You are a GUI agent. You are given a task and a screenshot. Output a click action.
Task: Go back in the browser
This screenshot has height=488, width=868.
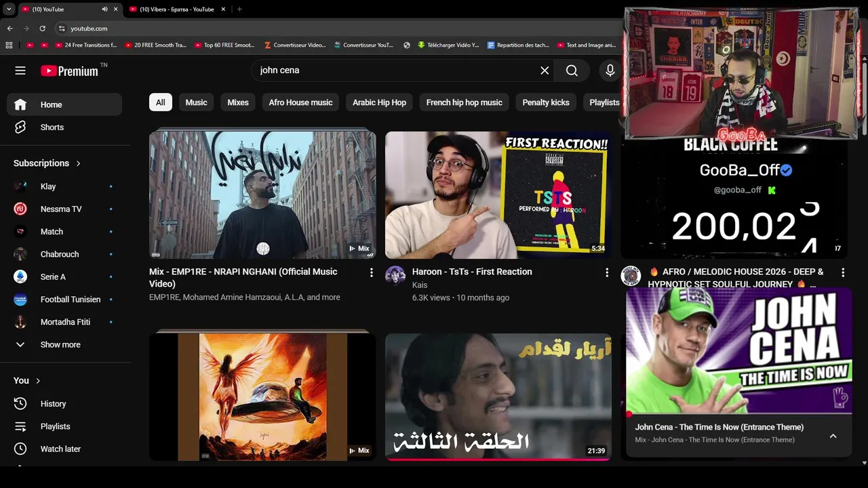[10, 28]
